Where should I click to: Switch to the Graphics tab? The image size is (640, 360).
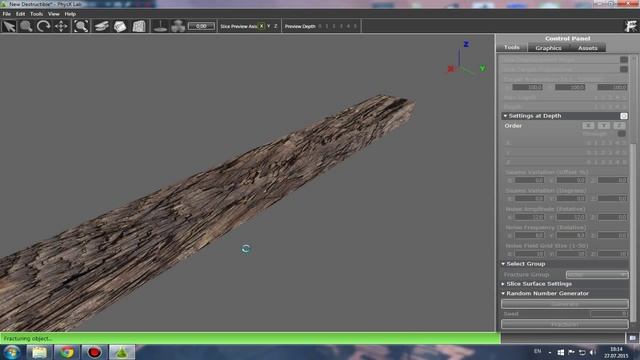pyautogui.click(x=548, y=48)
